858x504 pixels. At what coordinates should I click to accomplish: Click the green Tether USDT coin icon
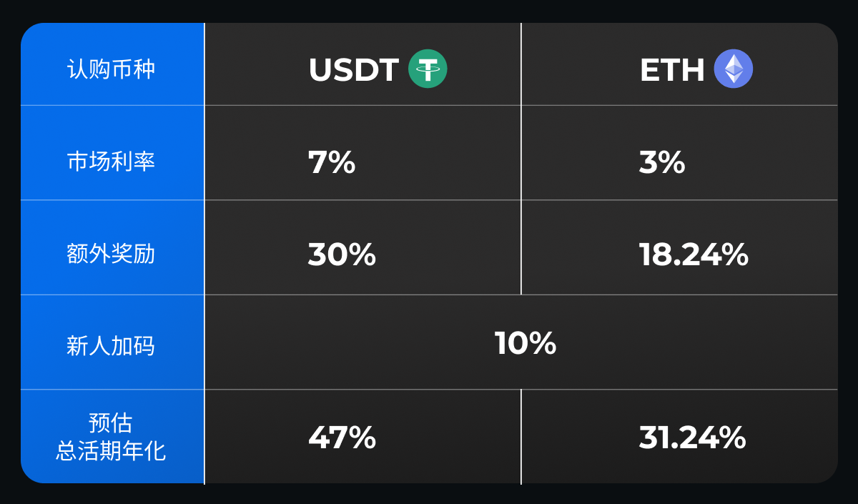(428, 69)
